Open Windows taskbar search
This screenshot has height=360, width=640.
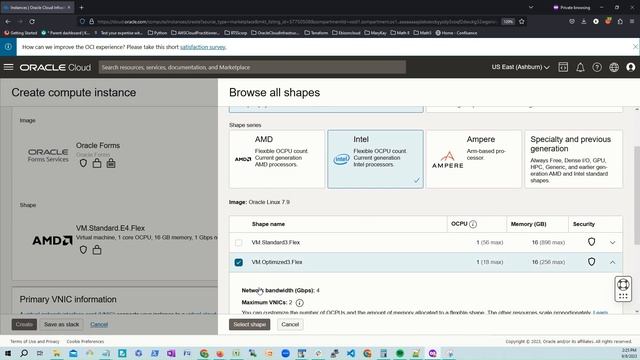[x=24, y=353]
